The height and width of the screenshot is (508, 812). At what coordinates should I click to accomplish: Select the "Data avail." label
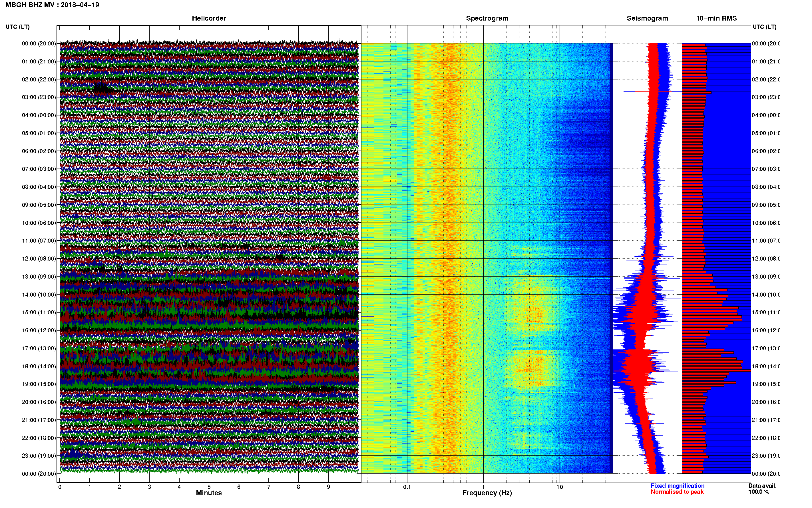[762, 486]
